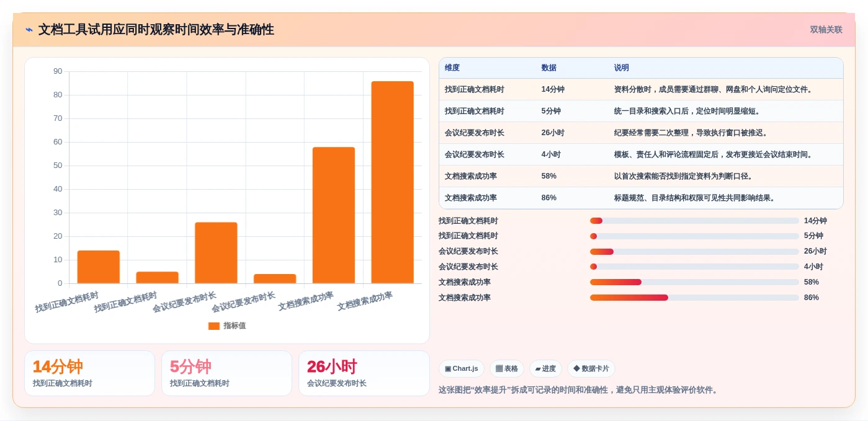
Task: Click the description starting 模板、责任人和评论流程
Action: tap(714, 155)
